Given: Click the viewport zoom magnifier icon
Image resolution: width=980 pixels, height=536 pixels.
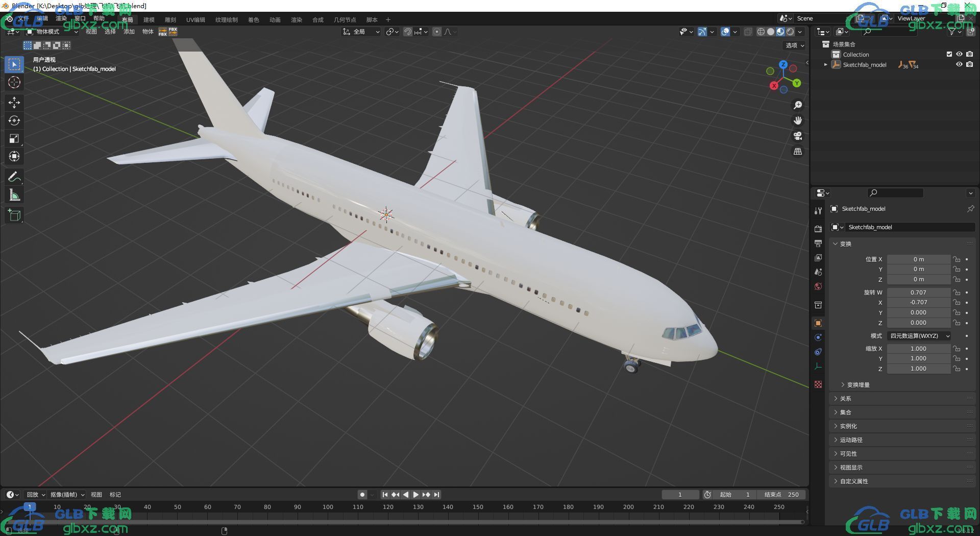Looking at the screenshot, I should coord(798,105).
